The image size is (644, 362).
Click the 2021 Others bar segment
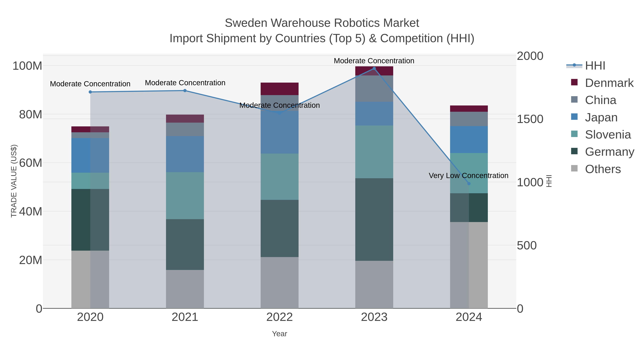point(185,289)
